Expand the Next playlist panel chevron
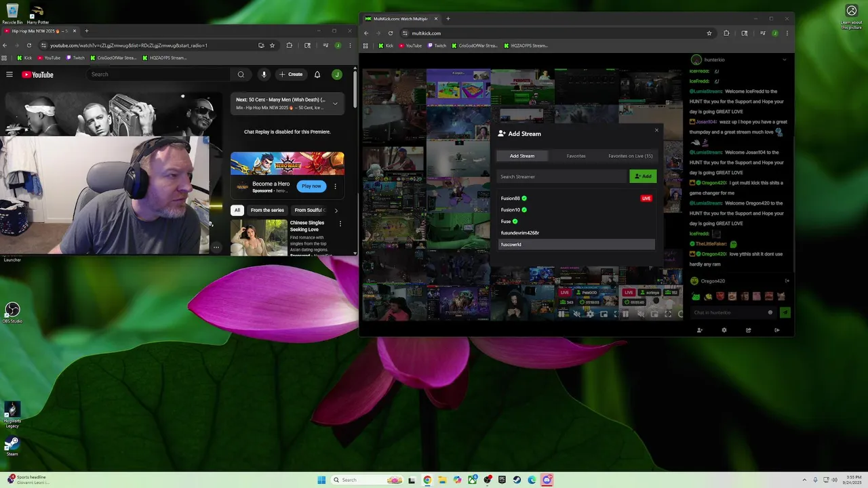 pos(335,104)
